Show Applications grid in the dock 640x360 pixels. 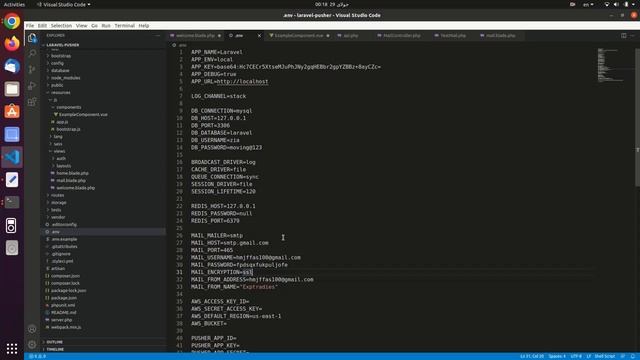[x=12, y=348]
